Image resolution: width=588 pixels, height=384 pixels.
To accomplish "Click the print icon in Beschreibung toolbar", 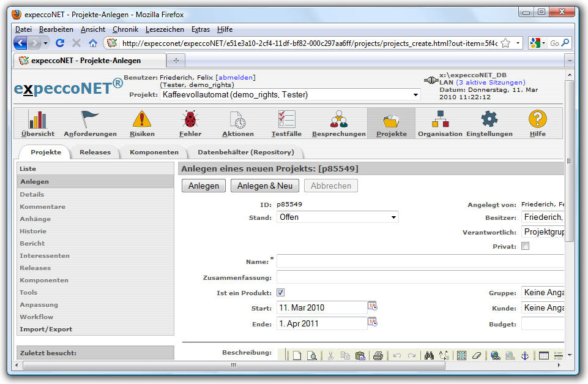I will (x=378, y=355).
